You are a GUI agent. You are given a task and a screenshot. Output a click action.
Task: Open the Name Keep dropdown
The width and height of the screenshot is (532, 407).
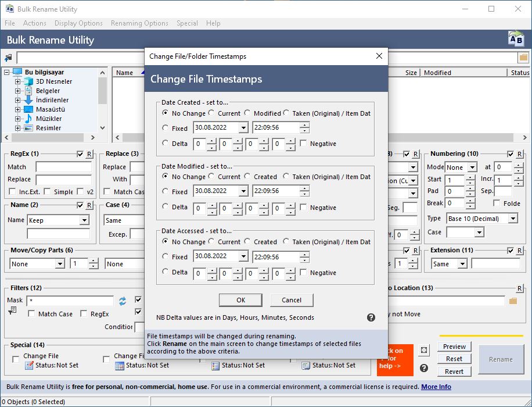pos(84,220)
